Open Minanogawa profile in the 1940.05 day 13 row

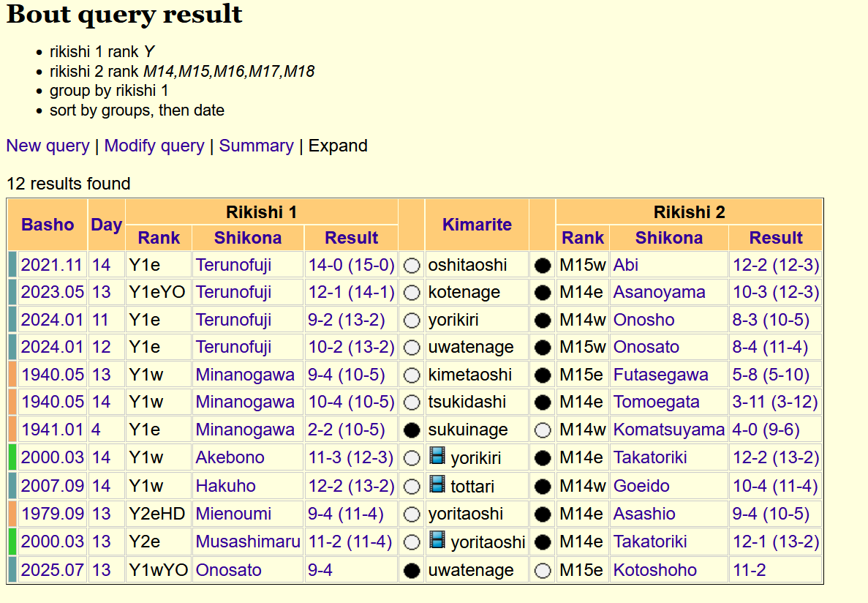click(245, 375)
